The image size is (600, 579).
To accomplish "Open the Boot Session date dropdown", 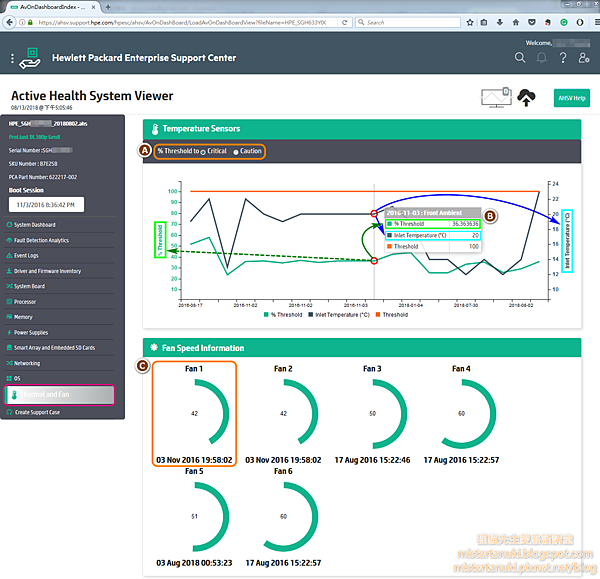I will point(46,205).
